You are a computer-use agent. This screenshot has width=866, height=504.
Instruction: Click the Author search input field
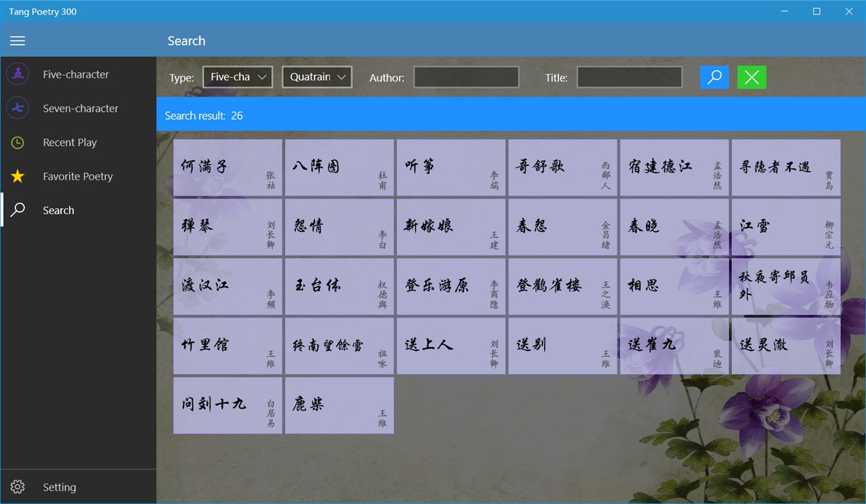pyautogui.click(x=466, y=77)
